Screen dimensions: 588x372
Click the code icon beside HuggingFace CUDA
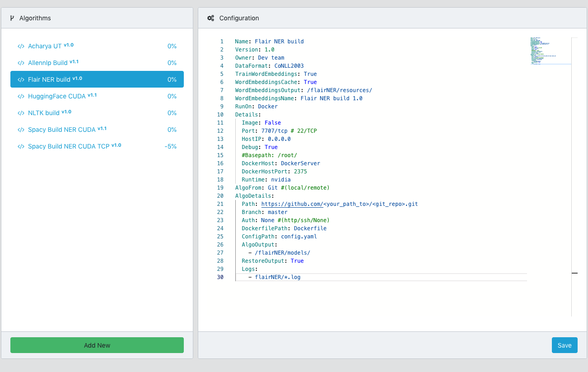[21, 97]
